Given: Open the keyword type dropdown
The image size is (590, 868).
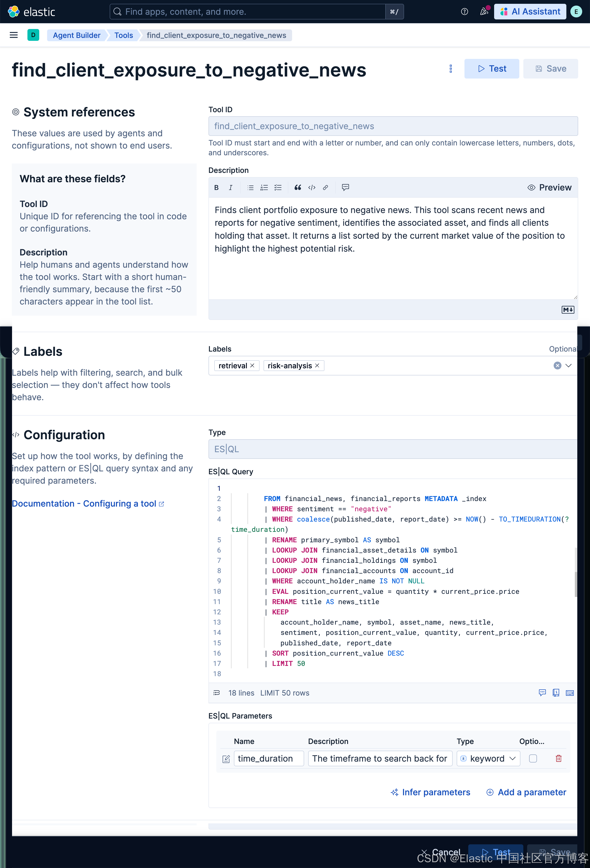Looking at the screenshot, I should (x=488, y=758).
